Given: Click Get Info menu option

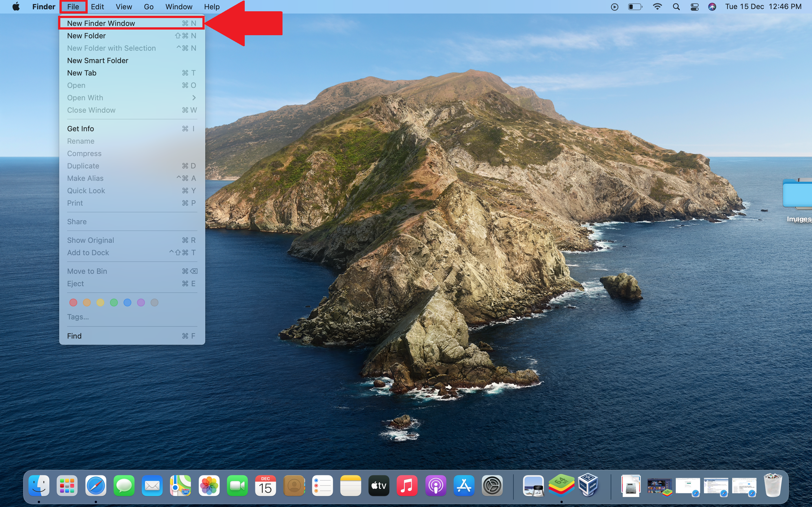Looking at the screenshot, I should (80, 128).
